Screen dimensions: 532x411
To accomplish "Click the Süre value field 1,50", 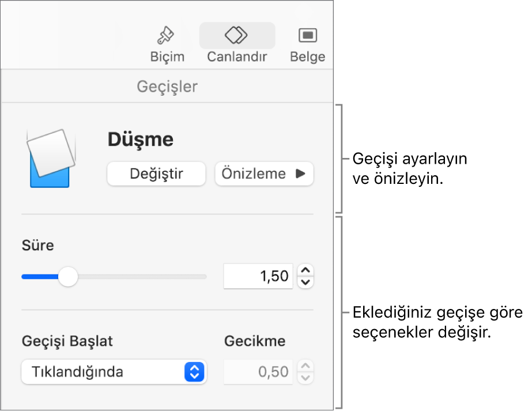I will tap(258, 276).
